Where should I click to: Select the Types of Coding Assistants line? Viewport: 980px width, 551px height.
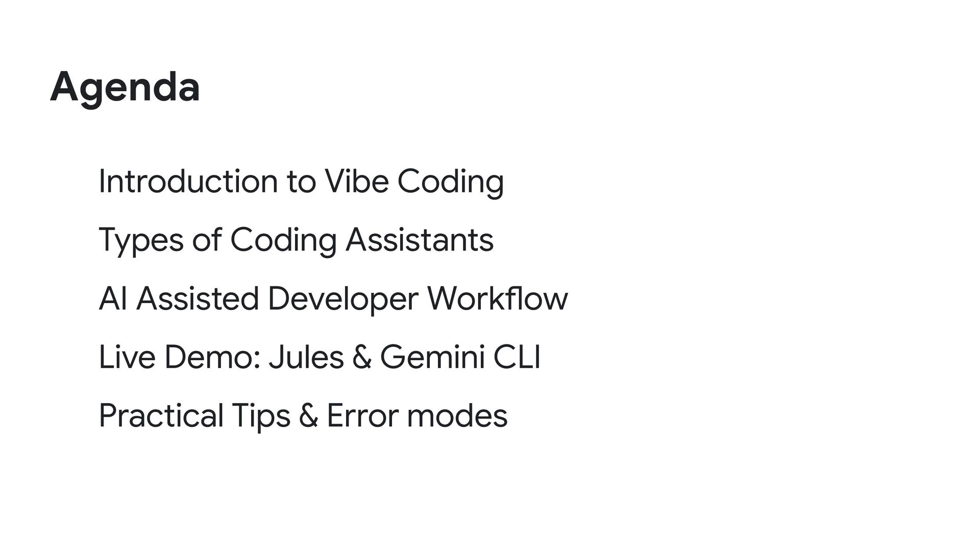click(x=296, y=241)
